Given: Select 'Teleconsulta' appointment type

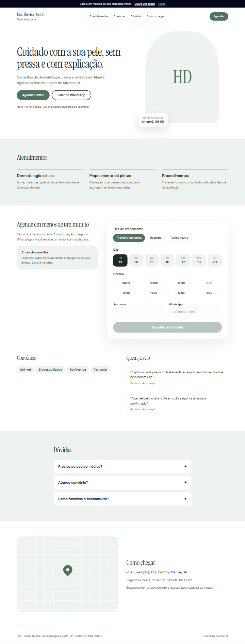Looking at the screenshot, I should [x=179, y=238].
